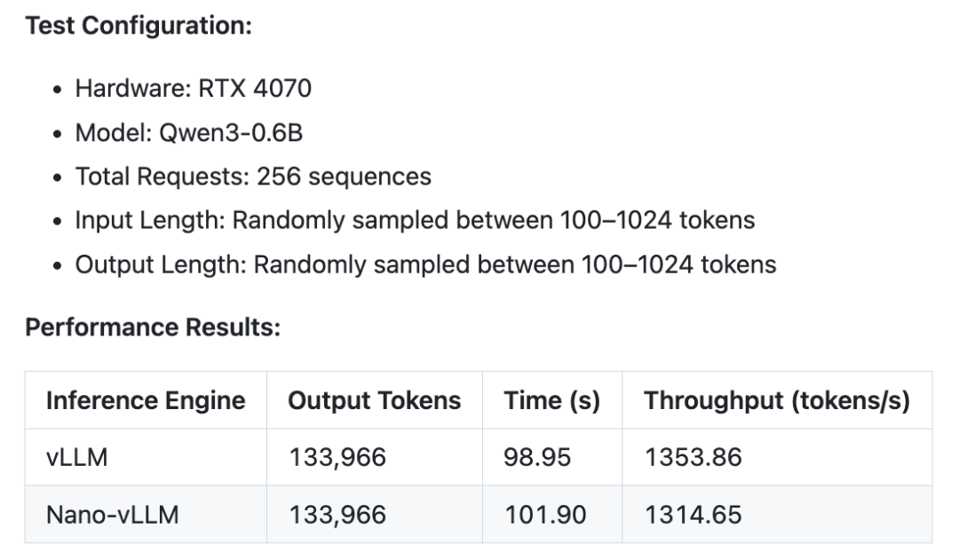Click the Model: Qwen3-0.6B line
This screenshot has width=959, height=560.
tap(189, 132)
